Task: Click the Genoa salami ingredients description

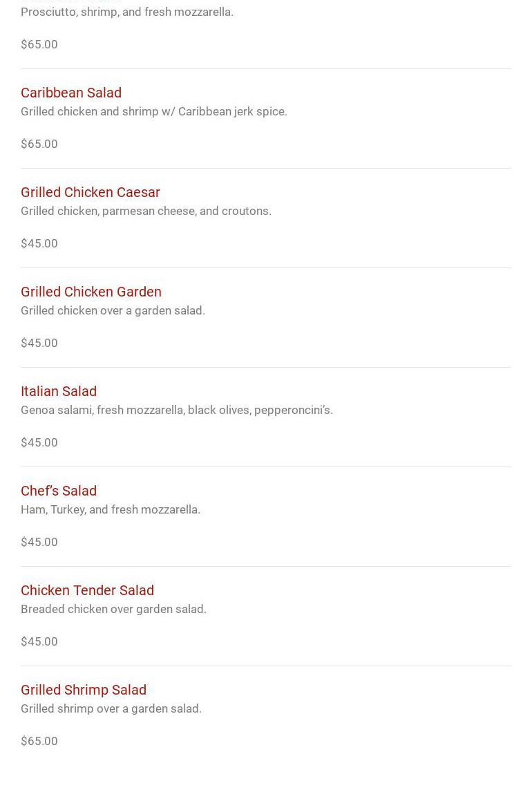Action: 177,410
